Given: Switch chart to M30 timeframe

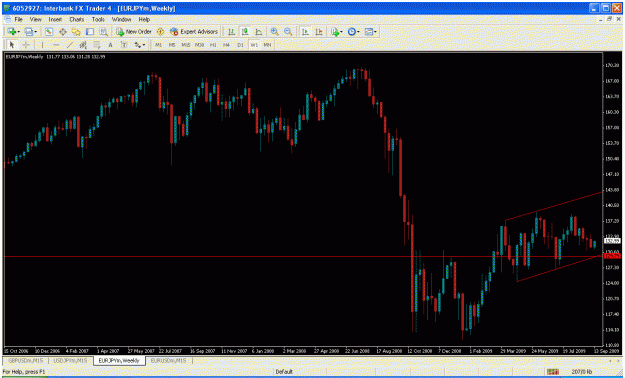Looking at the screenshot, I should [x=199, y=45].
